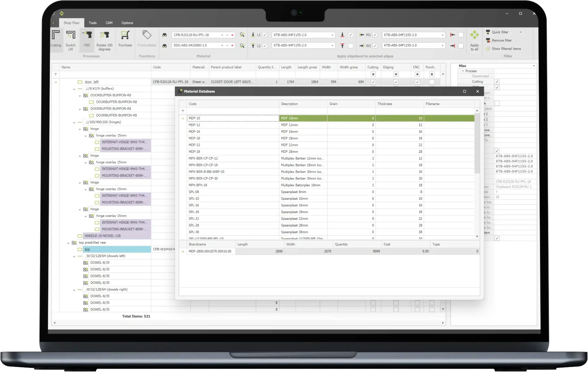Click the Switch LW icon
This screenshot has height=372, width=588.
tap(71, 36)
